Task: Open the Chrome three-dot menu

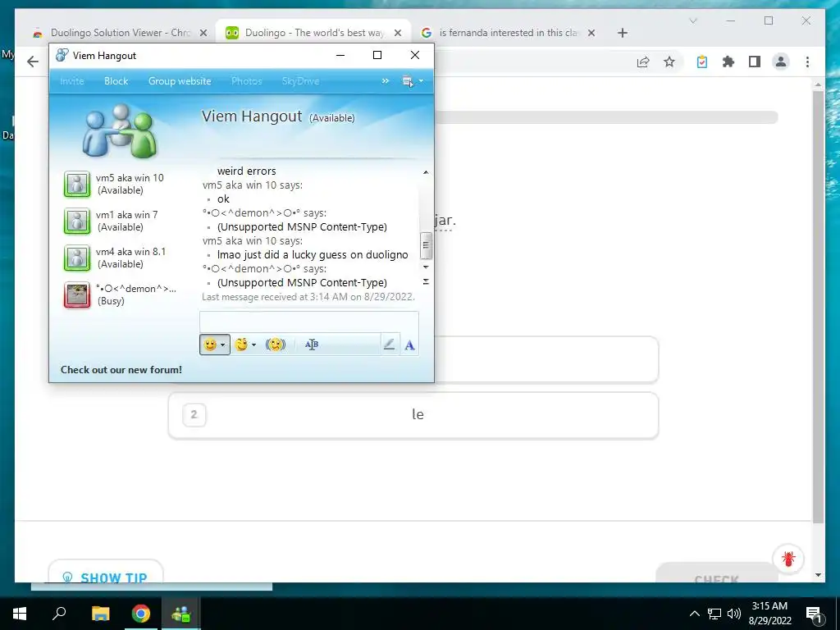Action: point(807,62)
